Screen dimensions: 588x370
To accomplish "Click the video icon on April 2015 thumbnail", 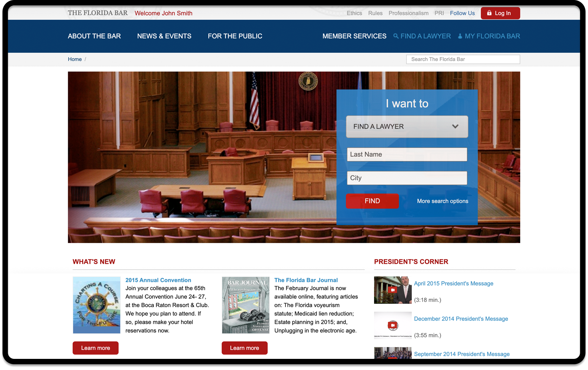I will [393, 290].
